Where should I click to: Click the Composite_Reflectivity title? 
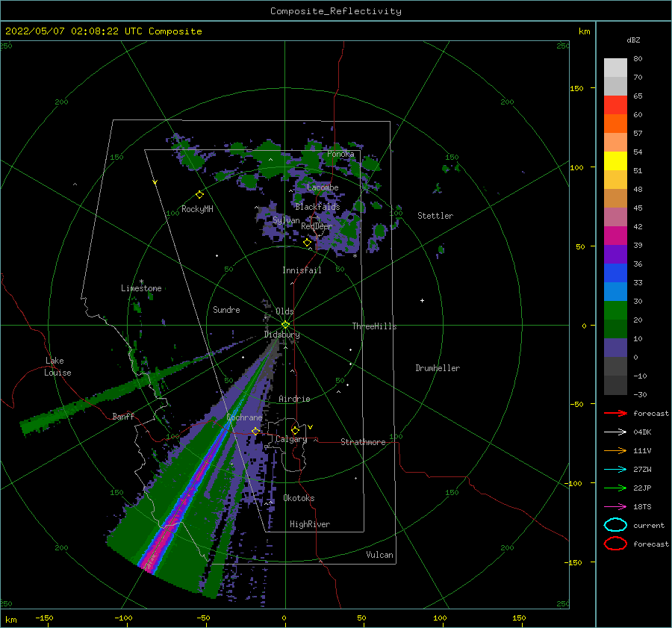(x=335, y=11)
